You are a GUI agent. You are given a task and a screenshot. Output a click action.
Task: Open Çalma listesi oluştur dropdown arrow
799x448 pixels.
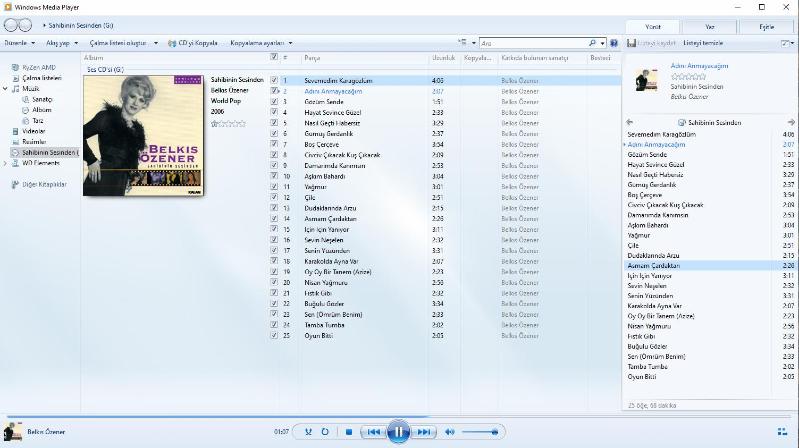click(156, 43)
